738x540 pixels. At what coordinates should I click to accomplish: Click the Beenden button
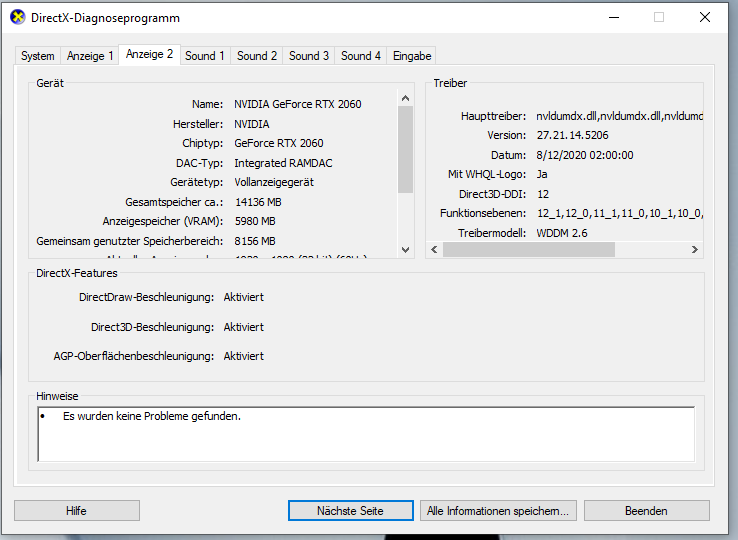647,511
